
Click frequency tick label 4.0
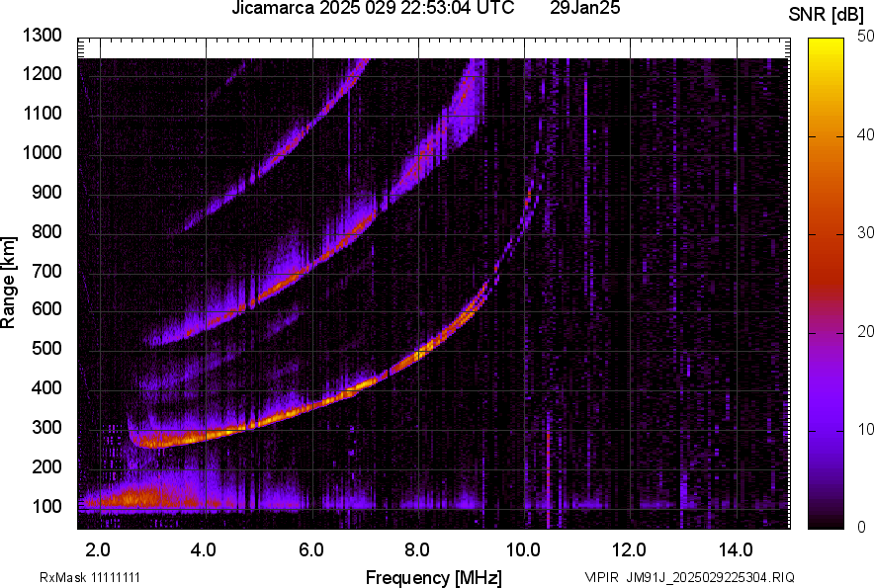204,550
